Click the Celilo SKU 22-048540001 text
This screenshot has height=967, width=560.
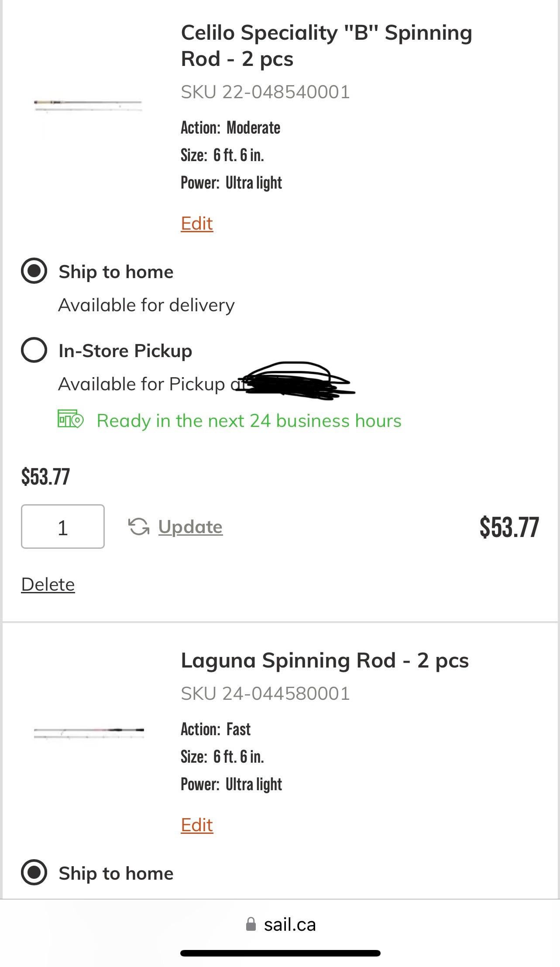[265, 92]
